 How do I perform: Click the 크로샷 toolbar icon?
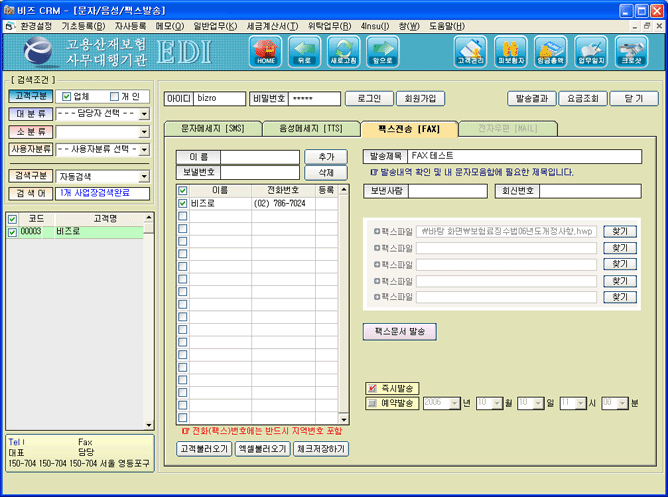[631, 52]
